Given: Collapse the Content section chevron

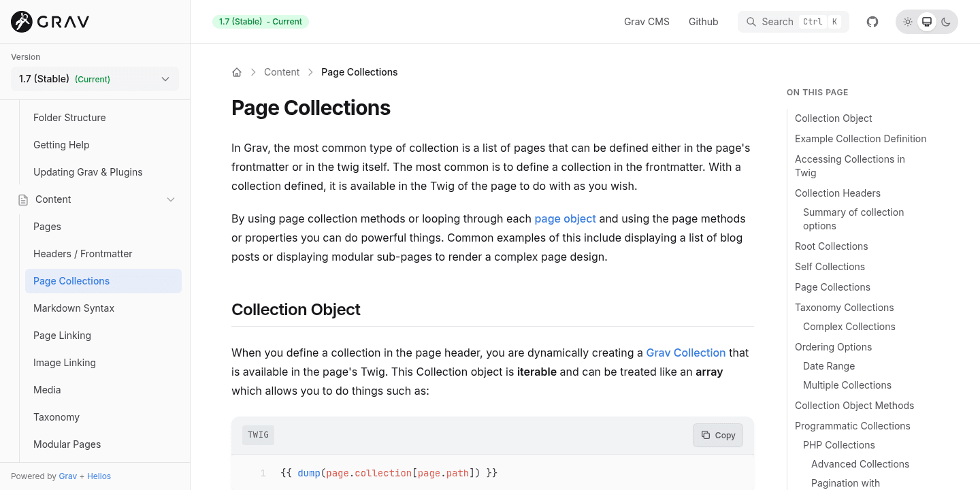Looking at the screenshot, I should point(171,199).
